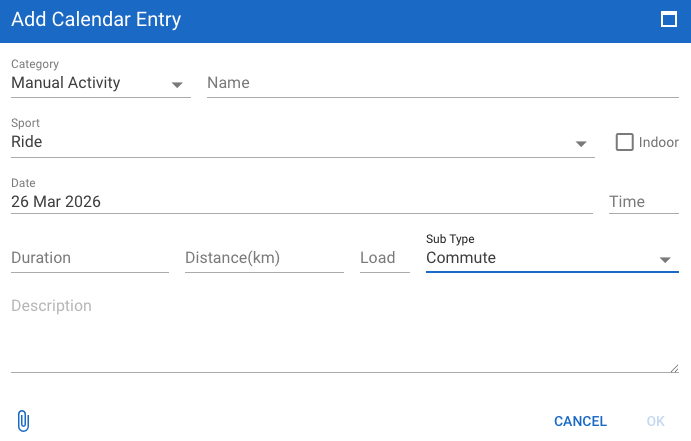
Task: Focus the Duration field
Action: click(x=89, y=258)
